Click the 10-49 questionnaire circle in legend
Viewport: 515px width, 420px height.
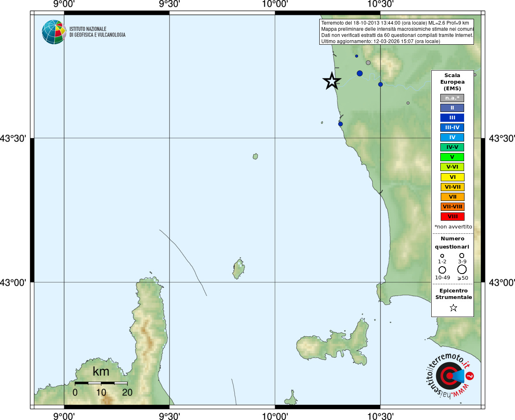click(x=442, y=270)
